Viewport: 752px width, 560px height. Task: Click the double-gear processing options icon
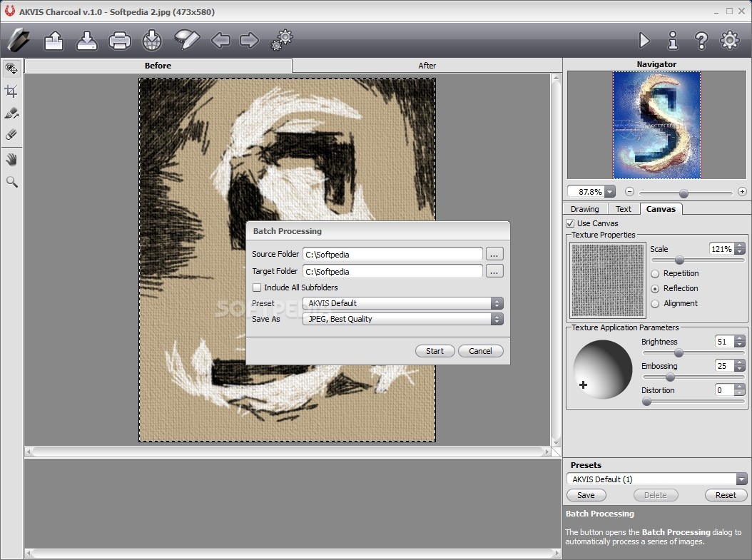pyautogui.click(x=282, y=40)
